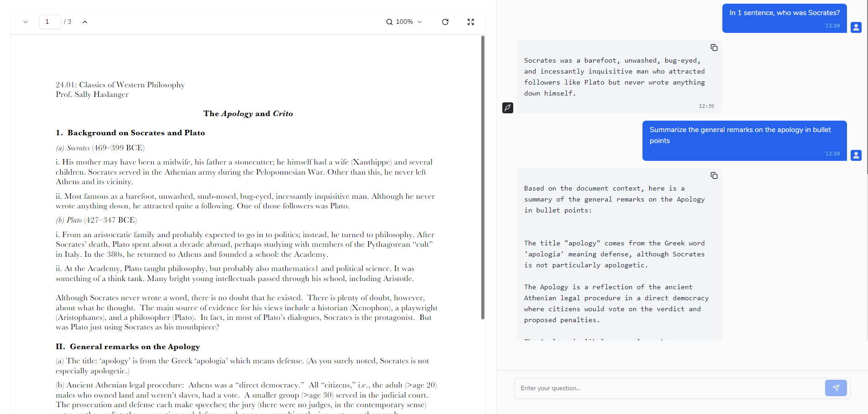Click the user avatar beside Socrates question

(856, 27)
